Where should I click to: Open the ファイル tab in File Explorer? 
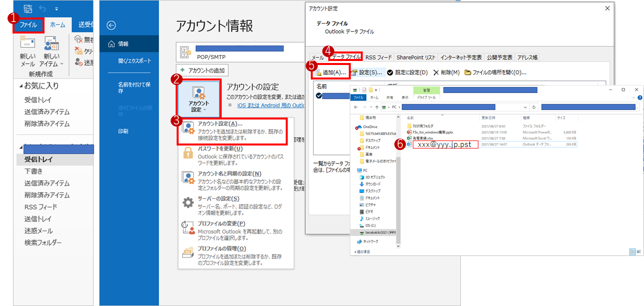(x=358, y=98)
